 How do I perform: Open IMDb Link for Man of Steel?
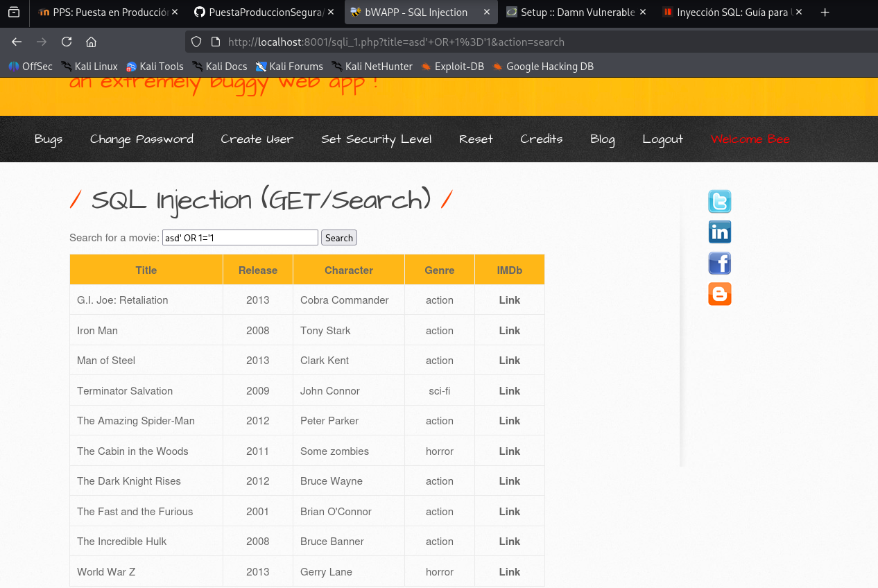tap(510, 361)
